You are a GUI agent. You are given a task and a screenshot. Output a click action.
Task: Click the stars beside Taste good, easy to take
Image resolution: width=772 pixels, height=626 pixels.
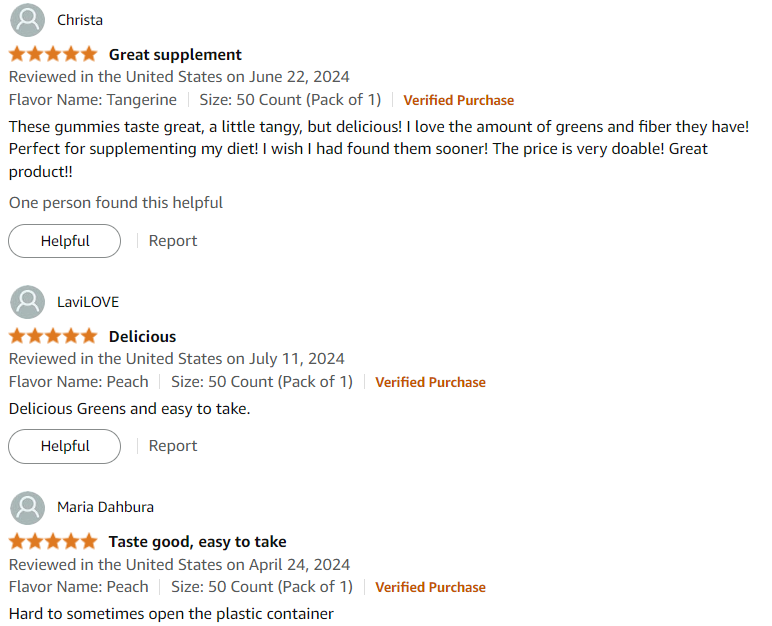(53, 541)
